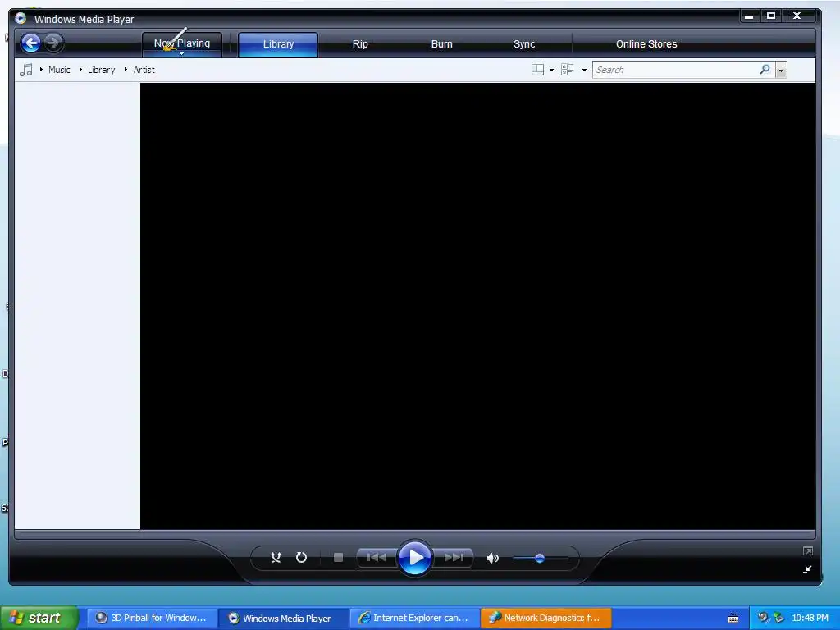Switch to 3D Pinball taskbar button
Image resolution: width=840 pixels, height=630 pixels.
(x=152, y=619)
